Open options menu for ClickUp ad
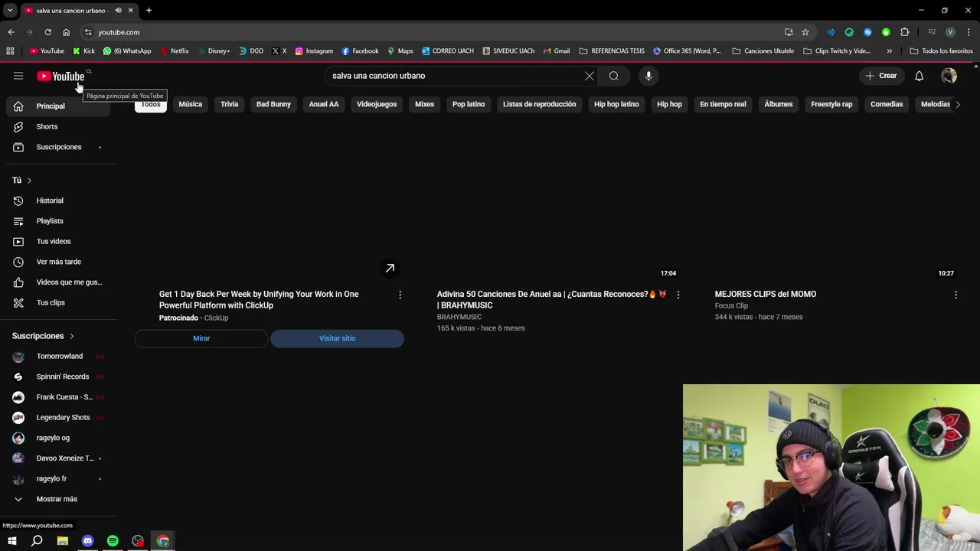Viewport: 980px width, 551px height. pyautogui.click(x=400, y=295)
